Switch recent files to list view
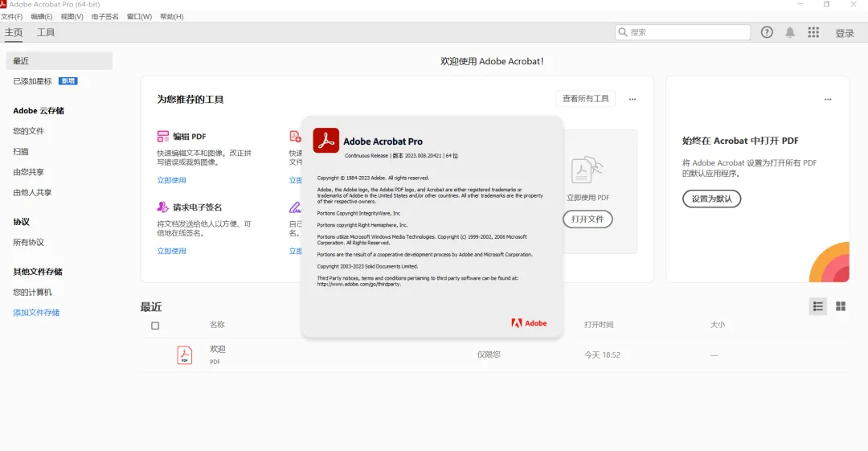 [x=817, y=306]
